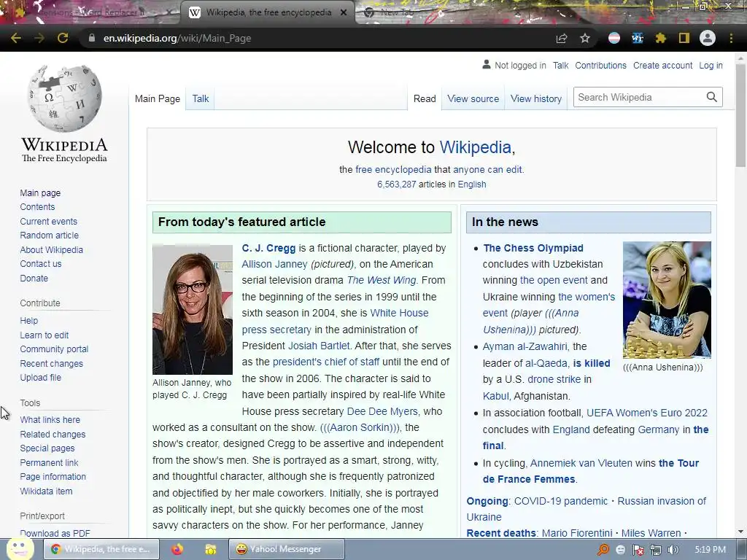
Task: Click What links here tool link
Action: [50, 419]
